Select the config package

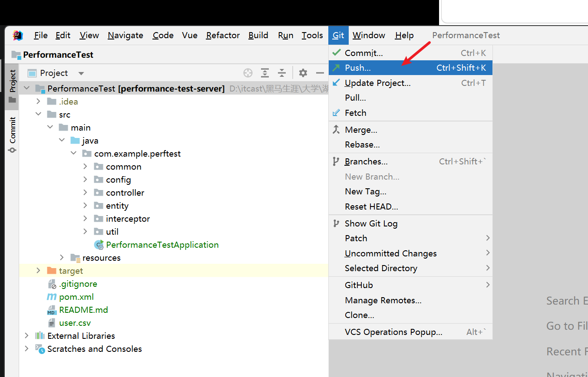pos(119,180)
